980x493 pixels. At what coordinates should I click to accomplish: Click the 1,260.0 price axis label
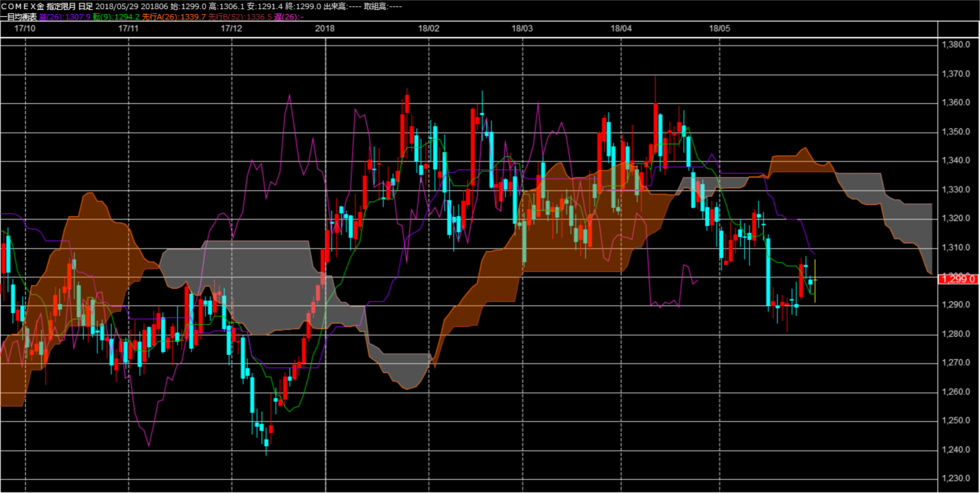(956, 392)
